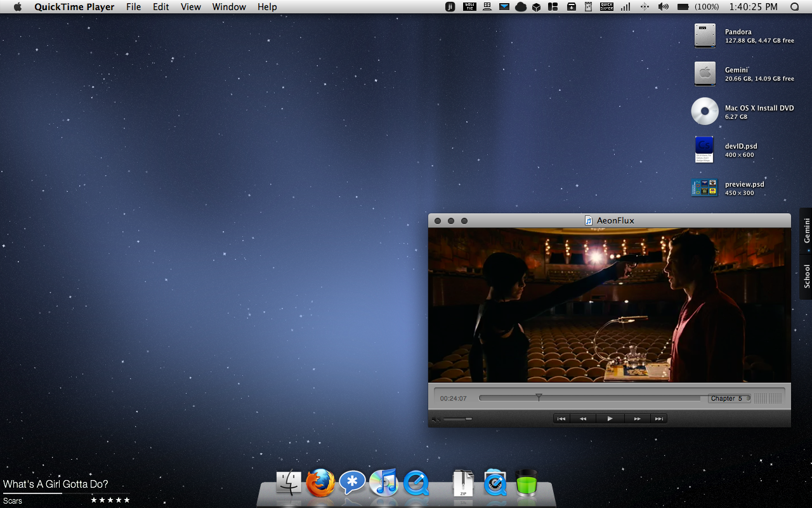Image resolution: width=812 pixels, height=508 pixels.
Task: Open the Window menu
Action: point(229,7)
